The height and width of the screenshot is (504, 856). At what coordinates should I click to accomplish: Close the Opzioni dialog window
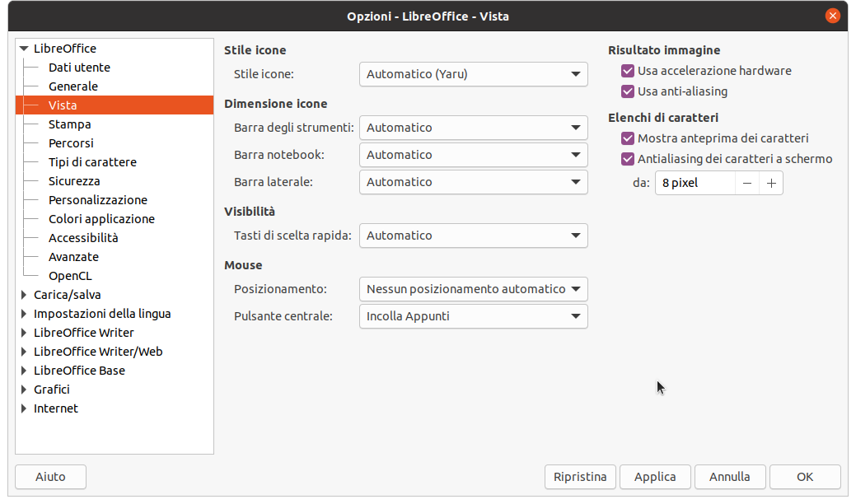pyautogui.click(x=834, y=16)
